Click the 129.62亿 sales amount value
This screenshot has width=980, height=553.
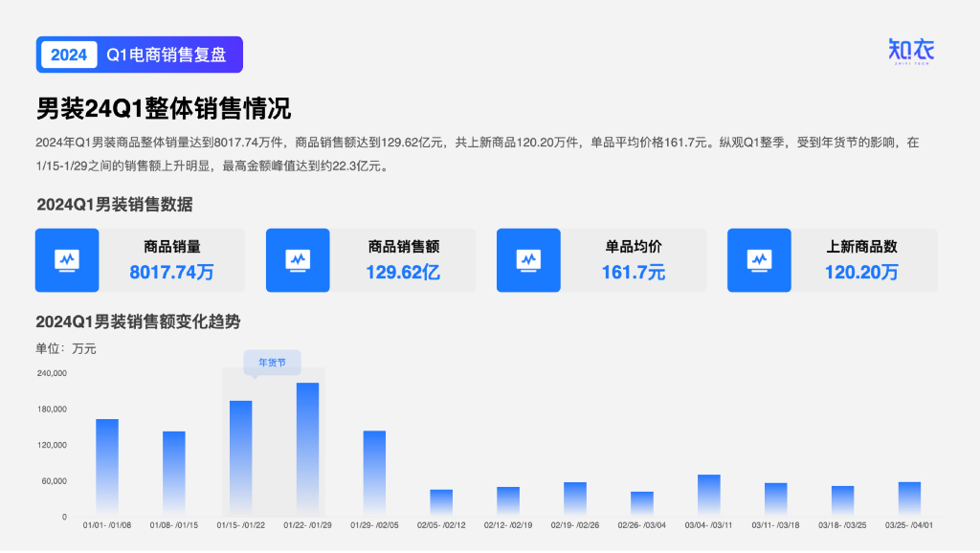pyautogui.click(x=403, y=273)
